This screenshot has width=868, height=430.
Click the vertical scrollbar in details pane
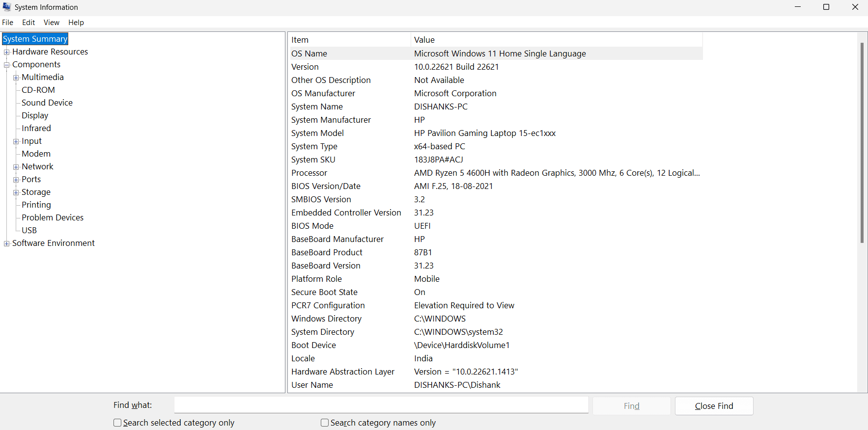[862, 142]
